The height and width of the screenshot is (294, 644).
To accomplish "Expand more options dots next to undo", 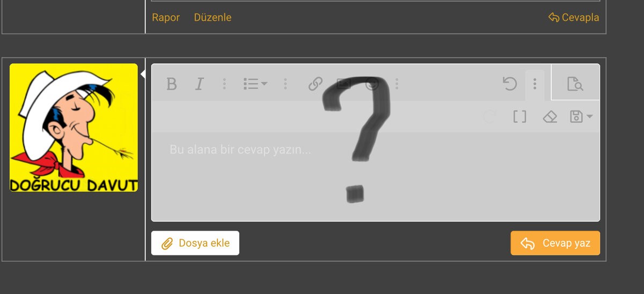I will 535,84.
